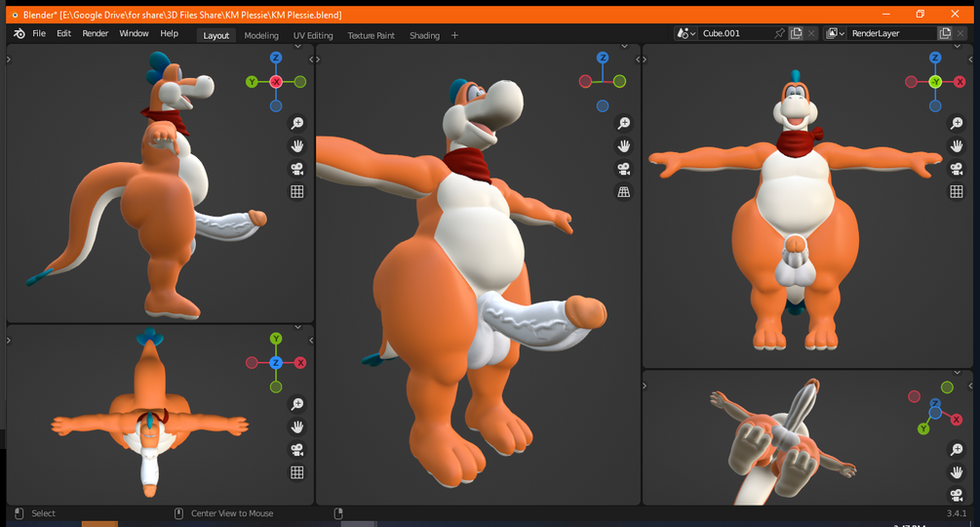This screenshot has width=980, height=527.
Task: Click the zoom icon in the center viewport
Action: 624,123
